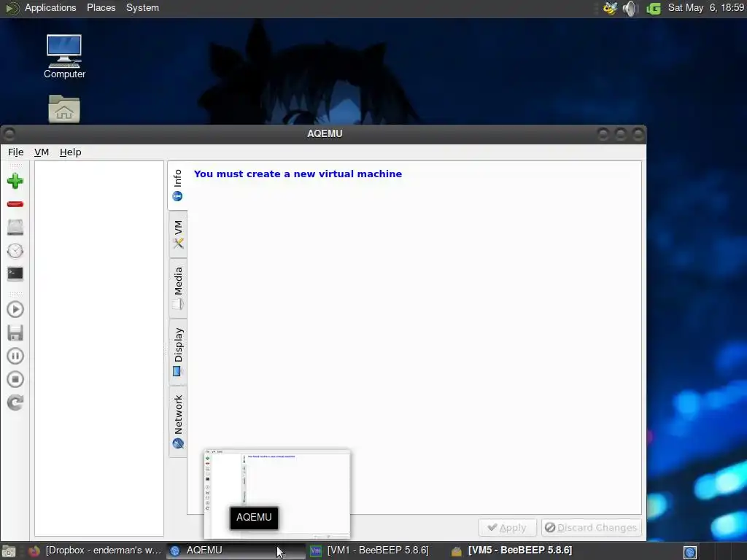Image resolution: width=747 pixels, height=560 pixels.
Task: Click the "You must create a new virtual machine" message
Action: (298, 174)
